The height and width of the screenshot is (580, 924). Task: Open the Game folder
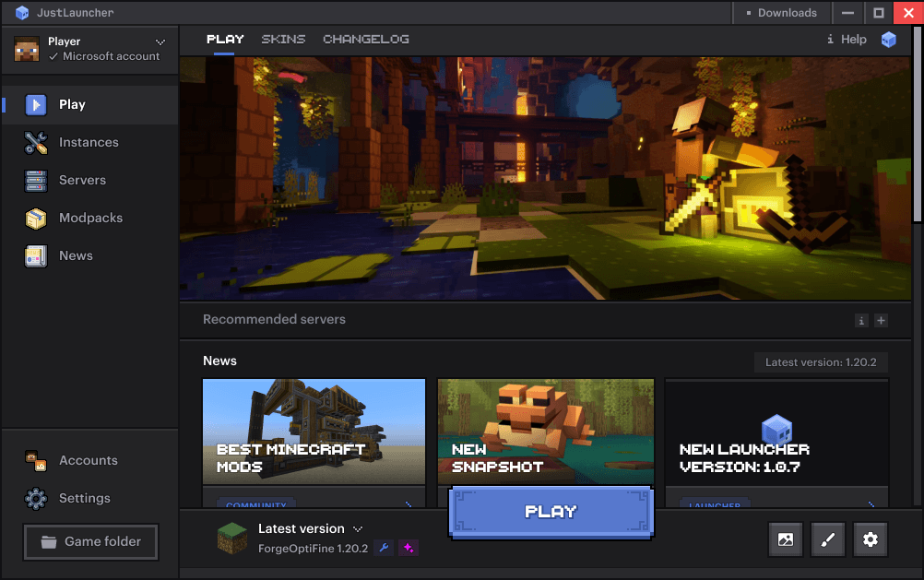click(90, 542)
